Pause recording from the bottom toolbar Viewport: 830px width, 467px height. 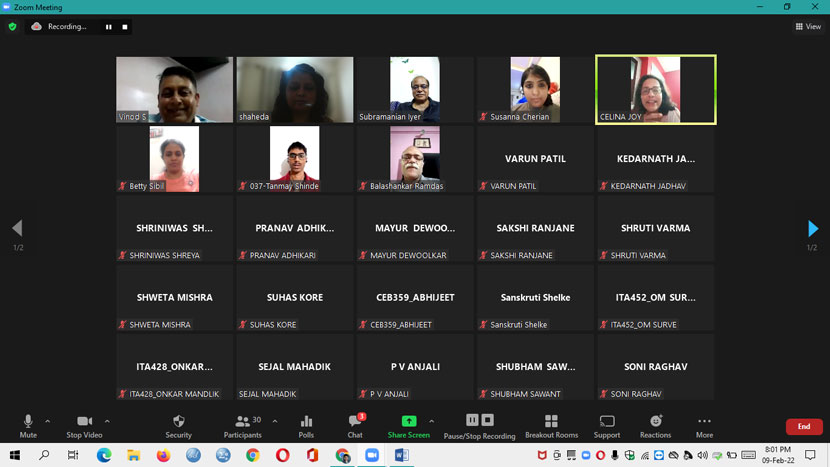click(472, 420)
